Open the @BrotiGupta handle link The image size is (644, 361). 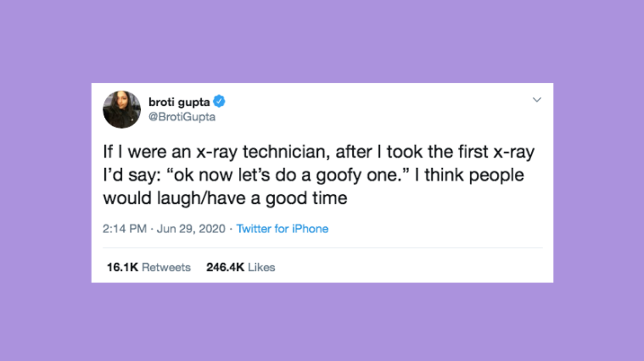coord(182,117)
